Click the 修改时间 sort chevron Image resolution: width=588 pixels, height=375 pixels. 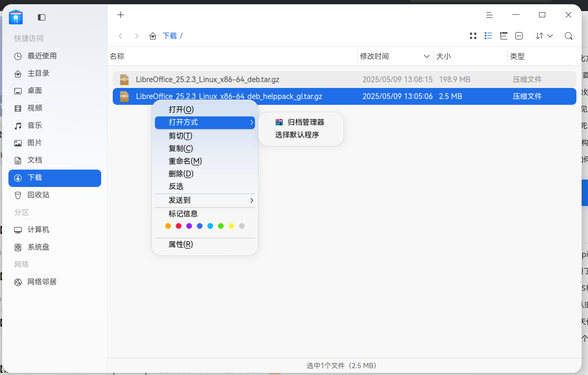[426, 56]
